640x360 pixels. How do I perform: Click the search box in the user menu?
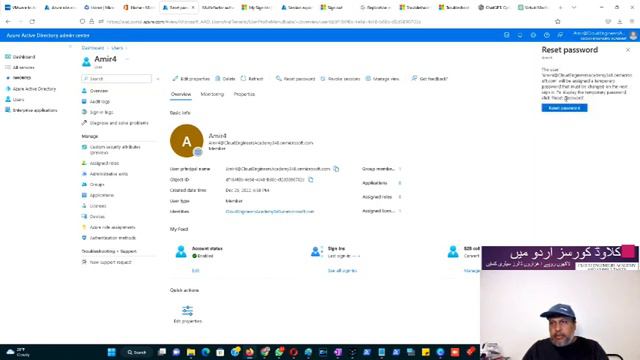[116, 78]
